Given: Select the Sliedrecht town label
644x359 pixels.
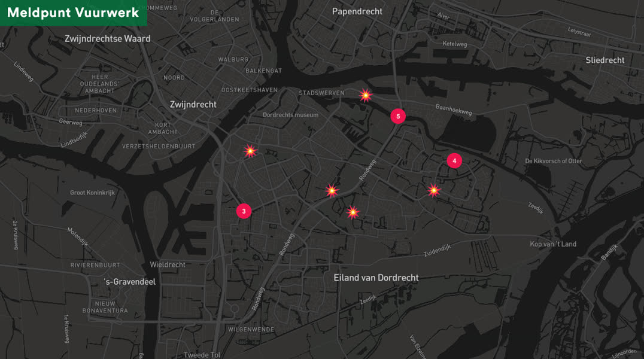Looking at the screenshot, I should 605,60.
